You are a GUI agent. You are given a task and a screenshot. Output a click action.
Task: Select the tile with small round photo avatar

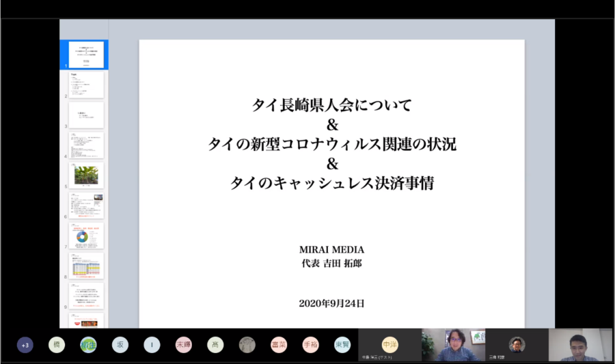pos(517,345)
